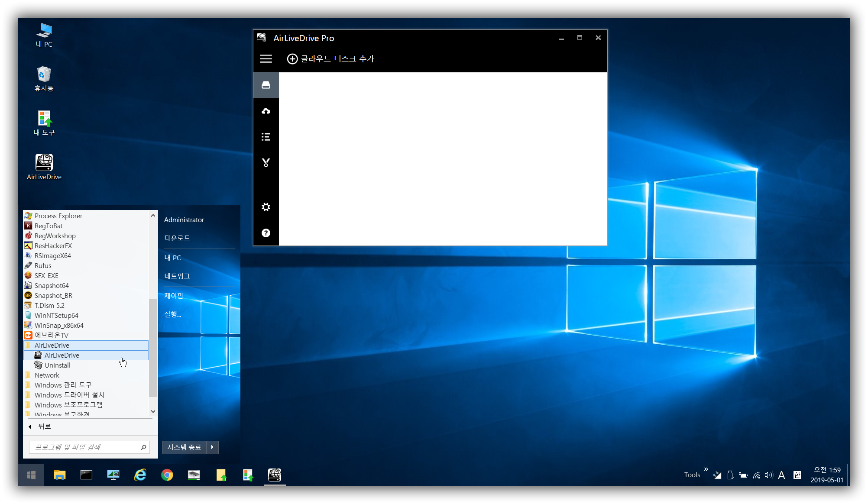Open 내 PC in start menu right pane
Image resolution: width=868 pixels, height=504 pixels.
(x=173, y=258)
